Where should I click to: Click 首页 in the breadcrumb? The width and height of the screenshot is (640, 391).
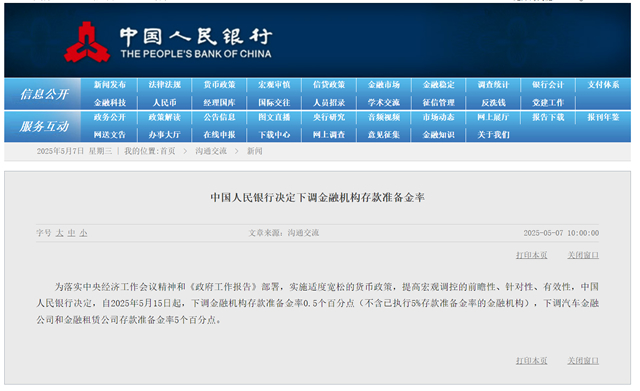168,151
